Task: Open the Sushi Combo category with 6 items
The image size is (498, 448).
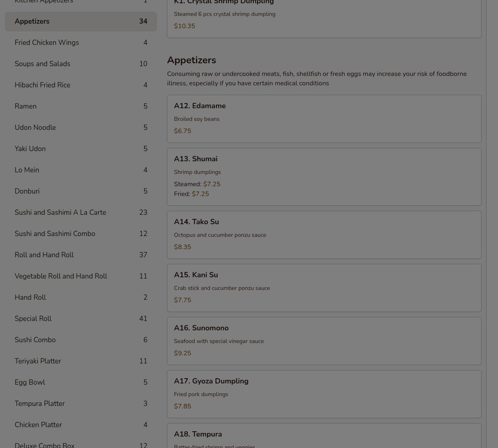Action: [x=81, y=340]
